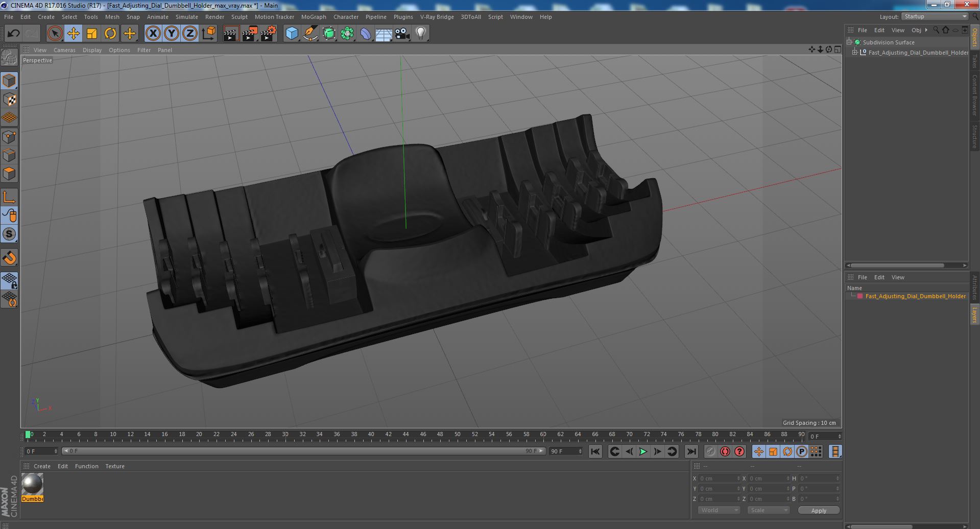Switch to Model mode
This screenshot has width=980, height=529.
tap(9, 81)
